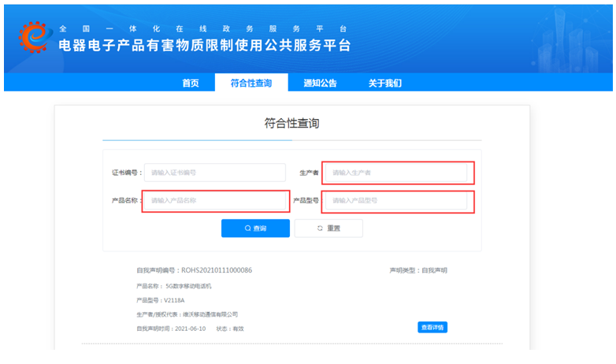The height and width of the screenshot is (364, 616).
Task: Click the 5G数字移动电话机 product name text
Action: pos(188,286)
